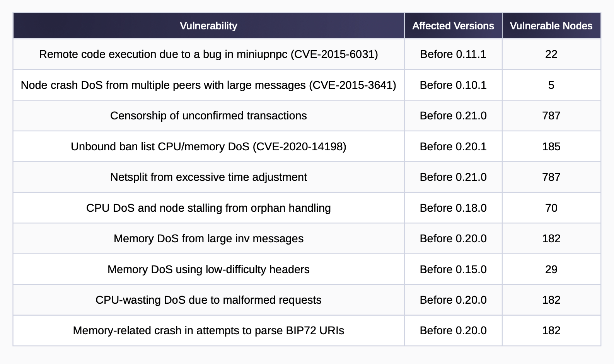Click the Before 0.11.1 version cell

coord(453,54)
